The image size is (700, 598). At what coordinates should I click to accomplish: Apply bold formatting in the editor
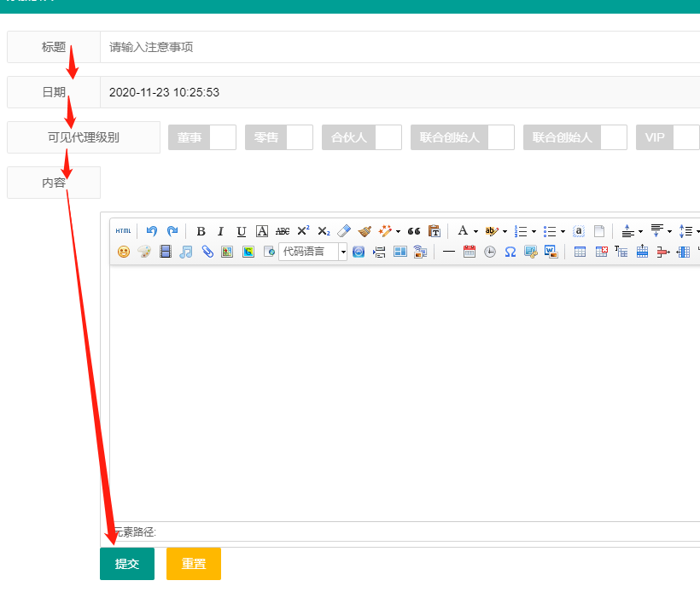pyautogui.click(x=201, y=231)
